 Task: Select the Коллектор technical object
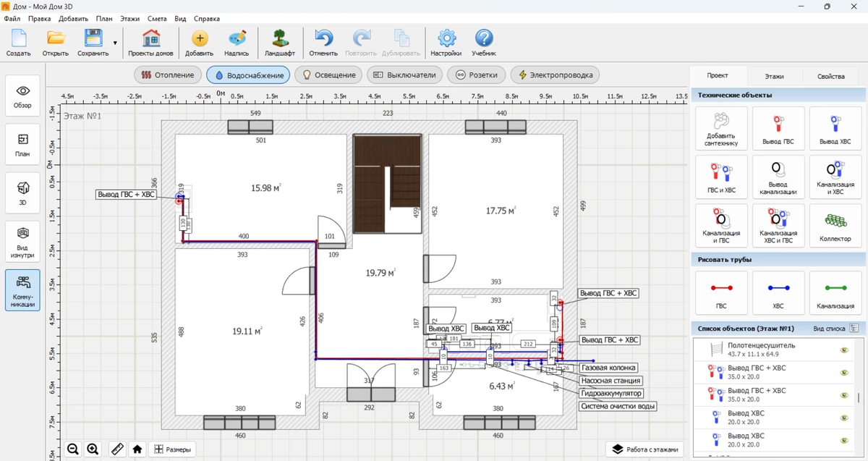[x=835, y=224]
